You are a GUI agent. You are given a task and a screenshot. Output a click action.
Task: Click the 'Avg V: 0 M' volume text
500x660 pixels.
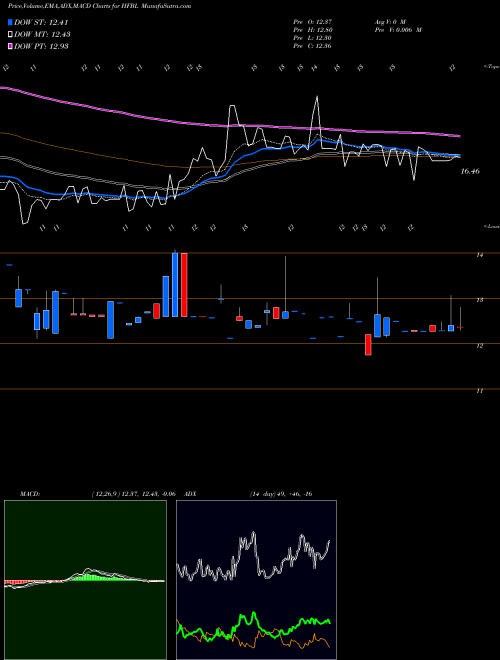point(390,22)
